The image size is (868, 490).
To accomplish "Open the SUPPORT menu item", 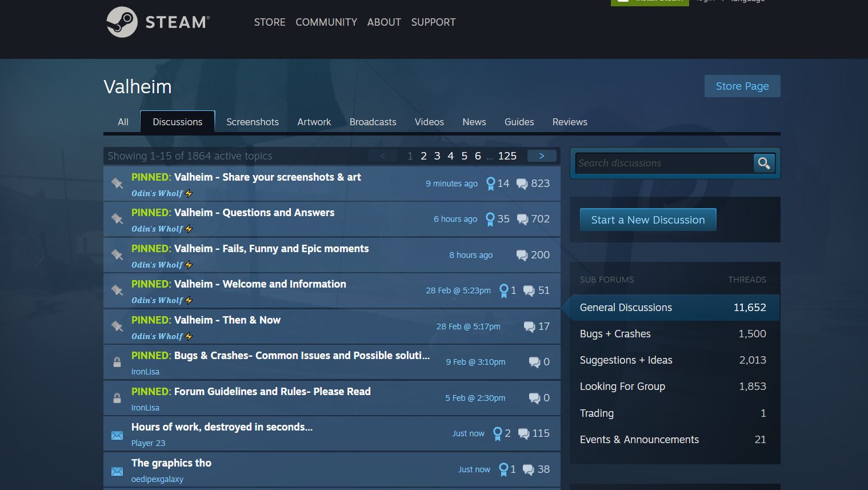I will coord(433,22).
